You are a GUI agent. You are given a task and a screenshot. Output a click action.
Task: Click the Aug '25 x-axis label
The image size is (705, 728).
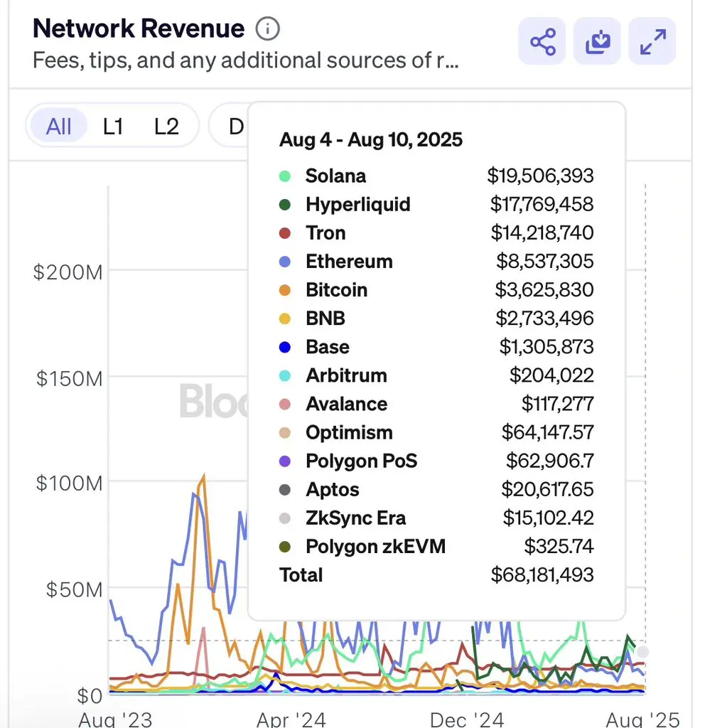(643, 720)
